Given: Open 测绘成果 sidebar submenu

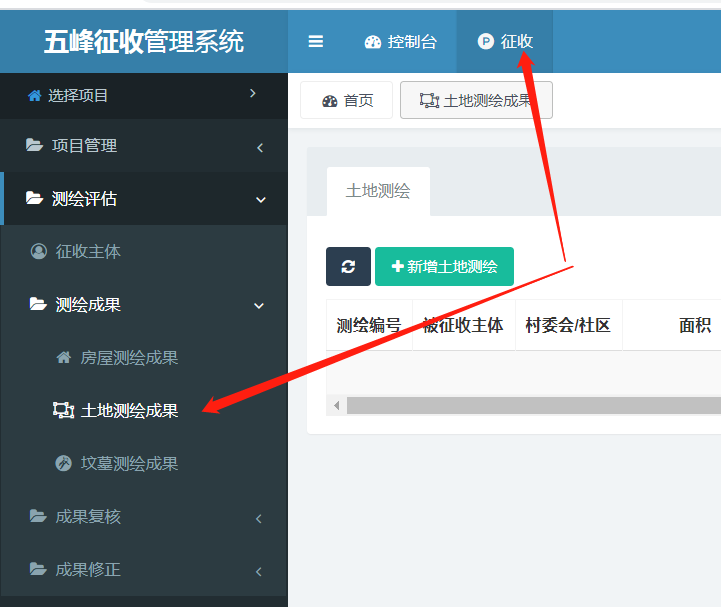Looking at the screenshot, I should [x=143, y=304].
